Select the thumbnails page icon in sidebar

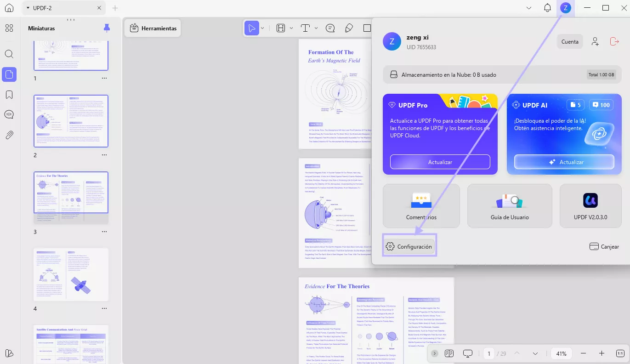click(x=9, y=74)
